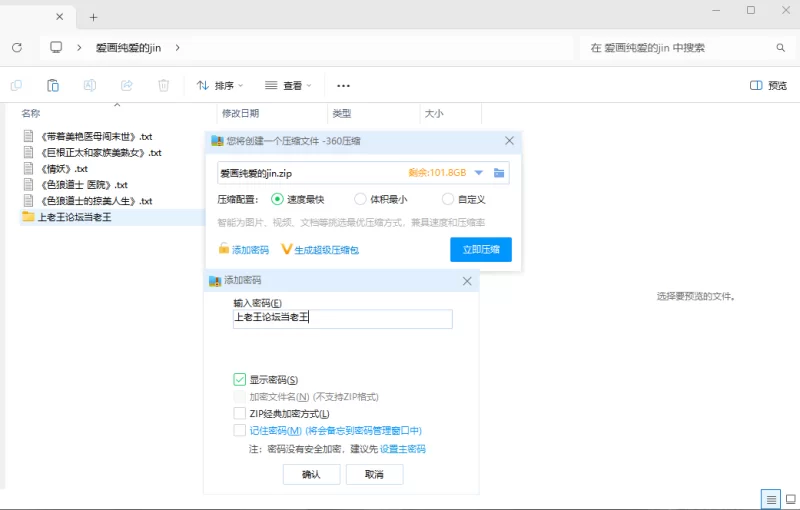Open the more options ellipsis menu

point(343,86)
